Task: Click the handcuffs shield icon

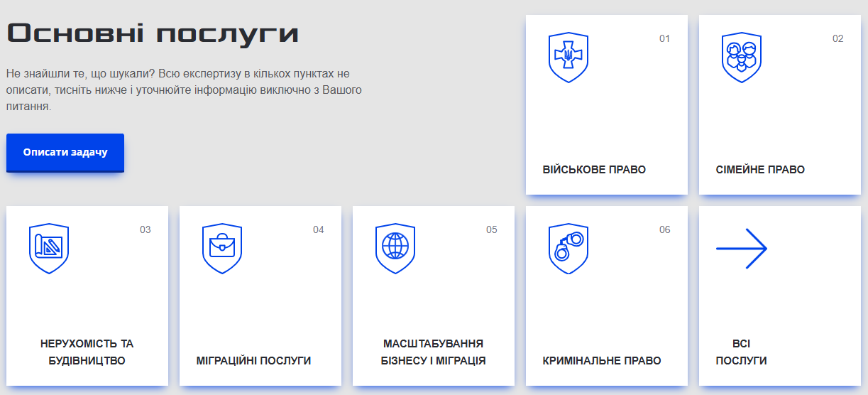Action: pos(568,249)
